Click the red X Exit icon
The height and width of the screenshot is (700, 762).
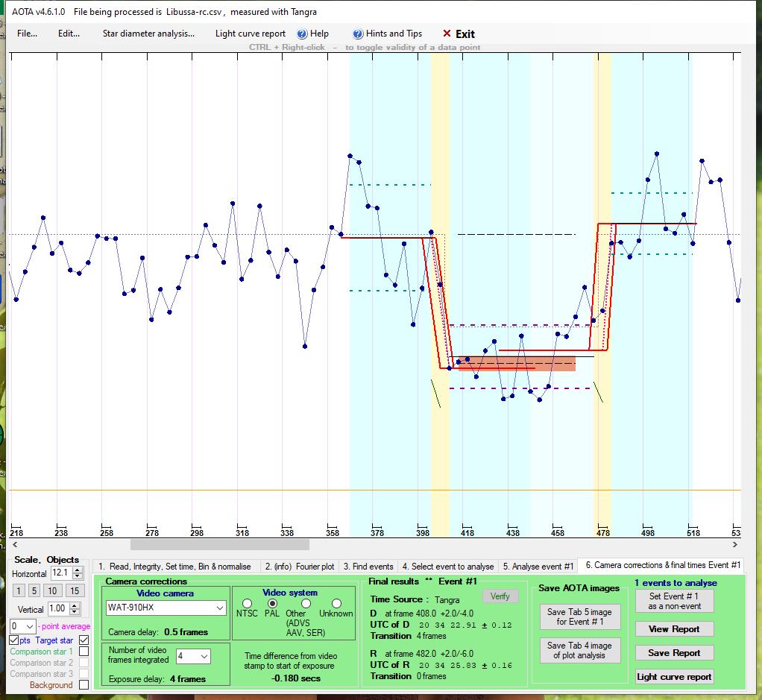pos(447,34)
